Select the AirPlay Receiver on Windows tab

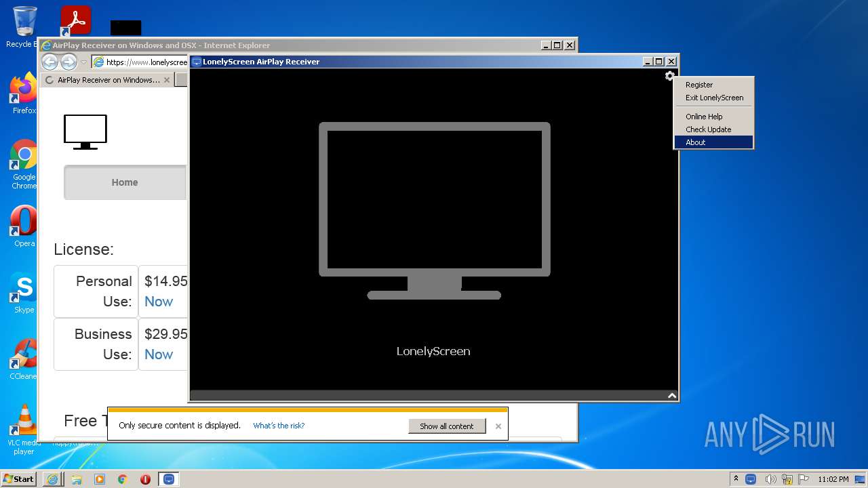(106, 80)
